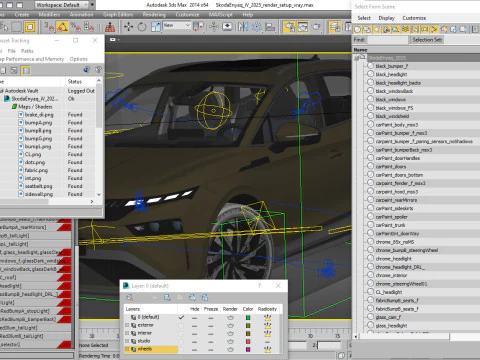Click Select and Manipulate icon
Image resolution: width=480 pixels, height=360 pixels.
[x=214, y=27]
